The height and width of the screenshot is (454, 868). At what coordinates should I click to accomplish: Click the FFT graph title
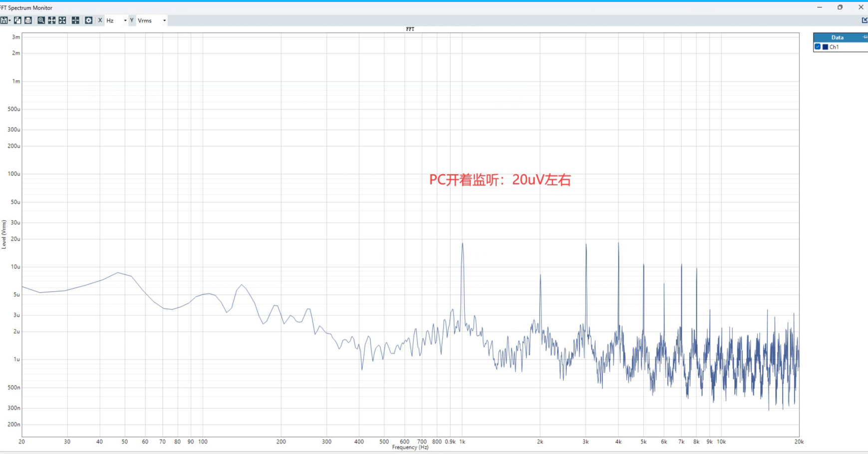tap(410, 29)
